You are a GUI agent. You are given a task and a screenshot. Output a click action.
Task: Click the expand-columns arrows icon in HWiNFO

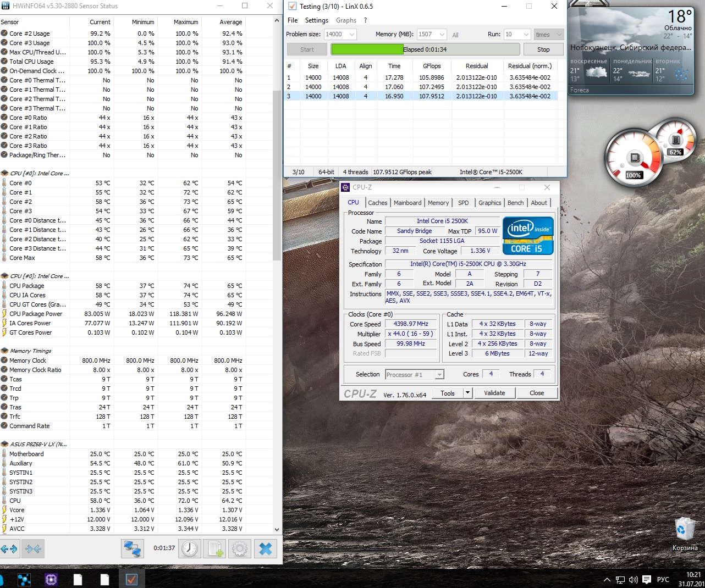coord(9,548)
